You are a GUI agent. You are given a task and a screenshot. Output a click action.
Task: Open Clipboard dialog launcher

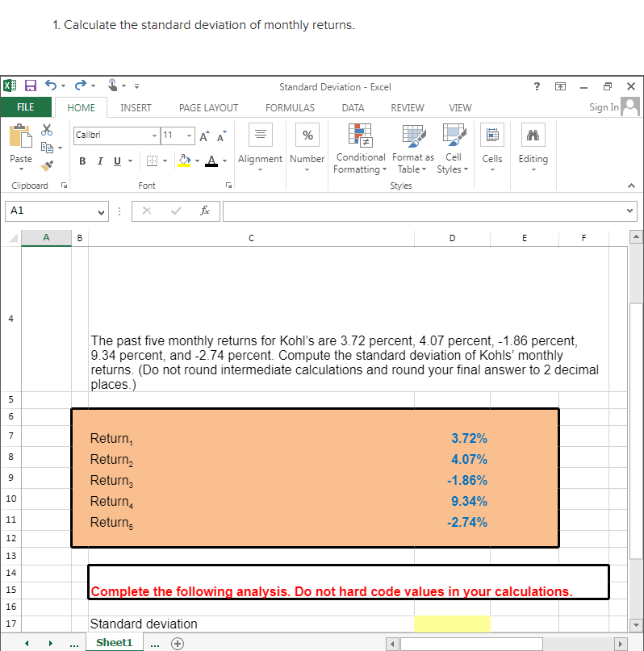point(64,186)
